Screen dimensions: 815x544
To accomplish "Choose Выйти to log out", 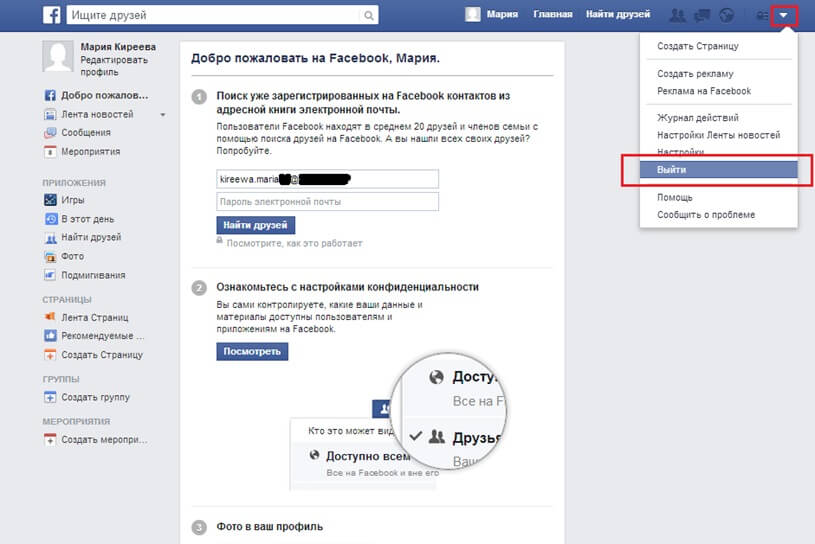I will click(718, 169).
